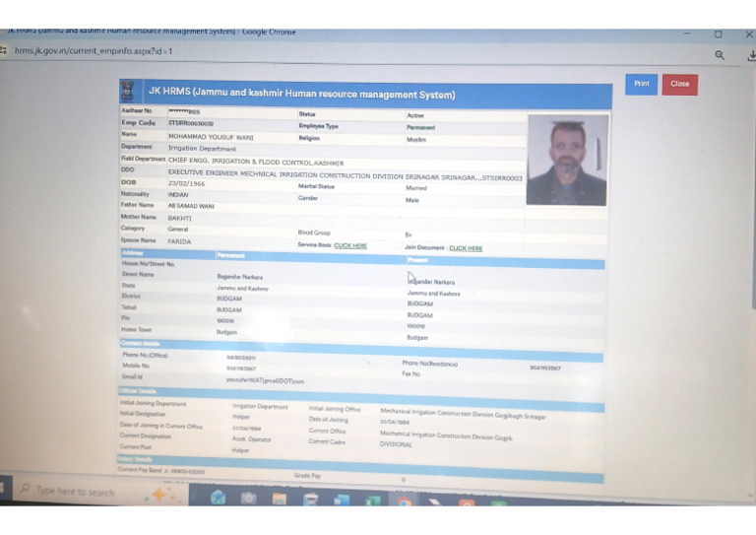Click the 'Permanent' address column header
756x535 pixels.
(x=231, y=256)
